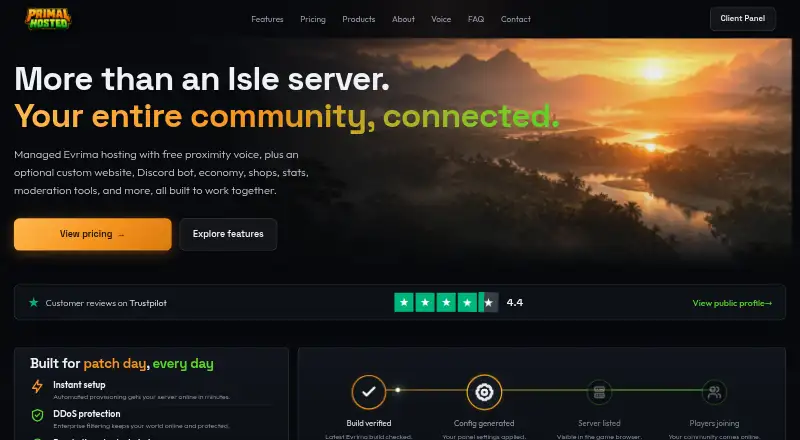Screen dimensions: 800x440
Task: Click the 4.4 rating value
Action: [x=515, y=303]
